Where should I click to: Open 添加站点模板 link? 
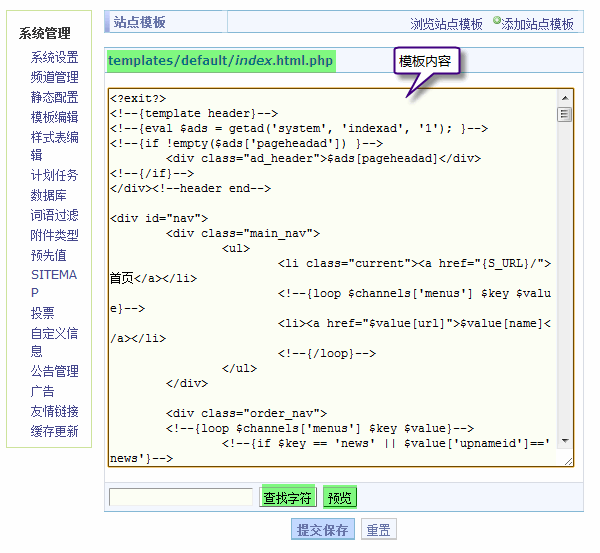point(538,24)
